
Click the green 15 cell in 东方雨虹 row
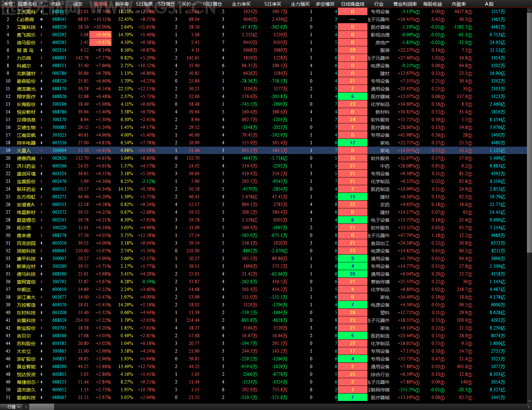coord(353,197)
